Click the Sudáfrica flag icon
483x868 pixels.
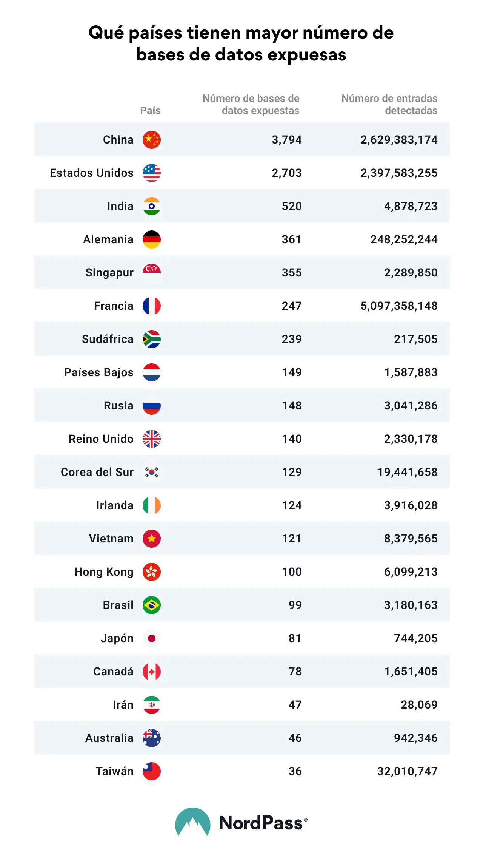tap(152, 339)
